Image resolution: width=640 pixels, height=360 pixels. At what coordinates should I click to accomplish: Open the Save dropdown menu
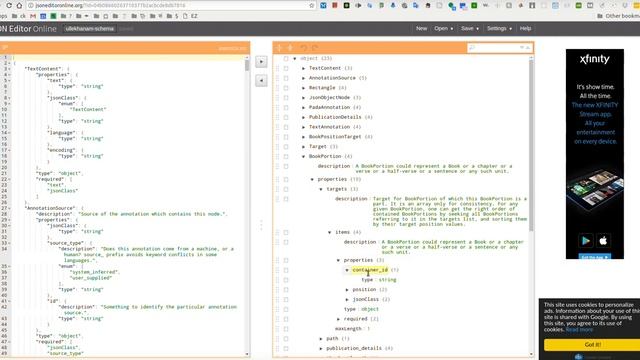pos(470,29)
